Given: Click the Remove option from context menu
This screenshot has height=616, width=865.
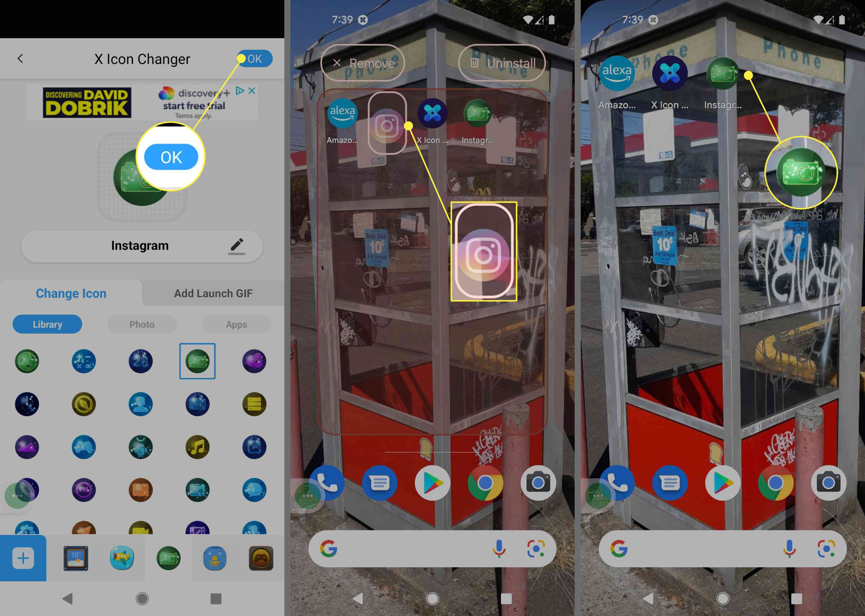Looking at the screenshot, I should [366, 63].
